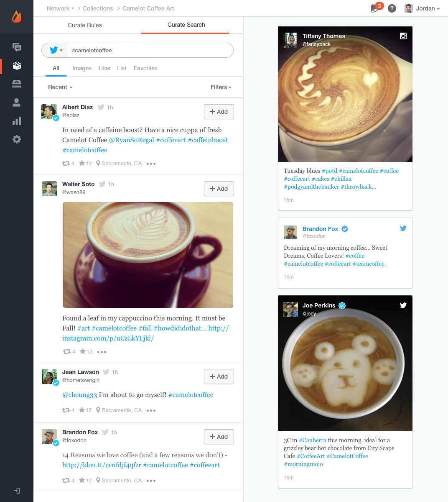This screenshot has height=502, width=448.
Task: Click 'Sacramento, CA' on Albert Diaz's tweet
Action: click(x=122, y=164)
